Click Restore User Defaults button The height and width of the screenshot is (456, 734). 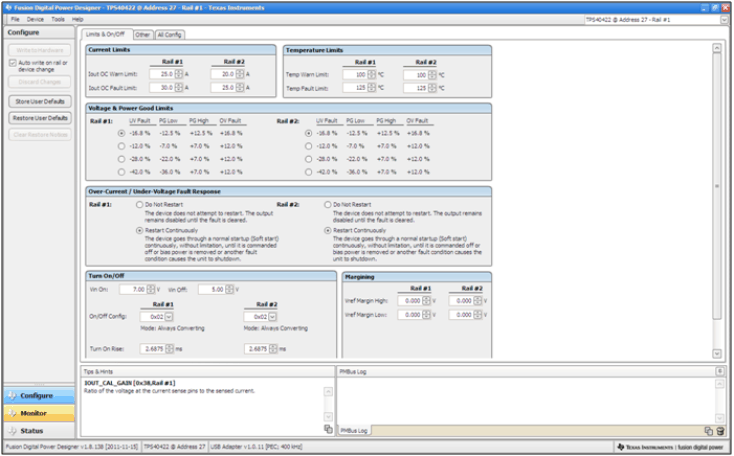40,118
